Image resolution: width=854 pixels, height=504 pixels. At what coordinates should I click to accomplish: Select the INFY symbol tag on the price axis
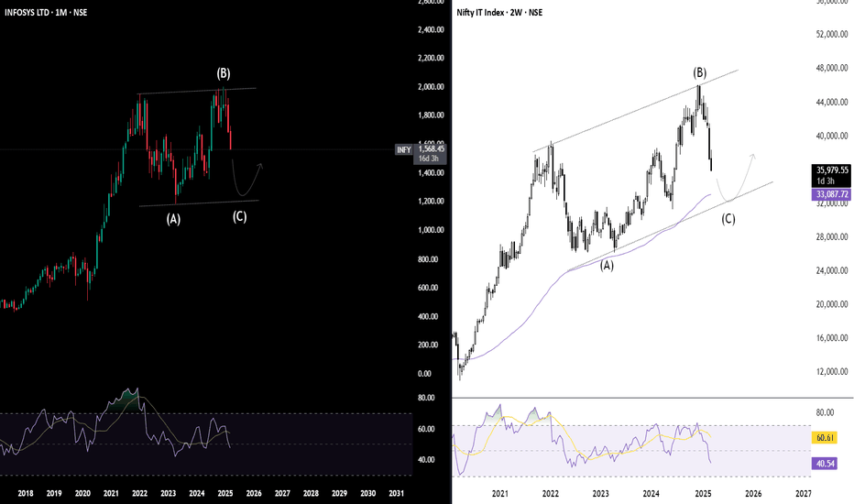pos(403,150)
